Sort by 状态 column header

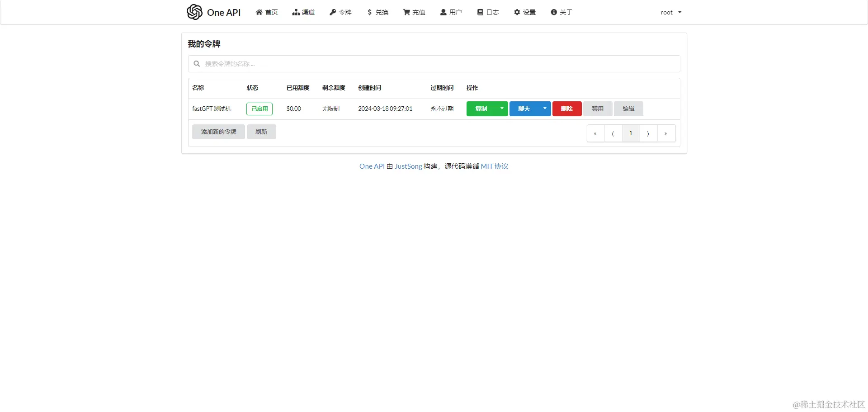(x=252, y=88)
